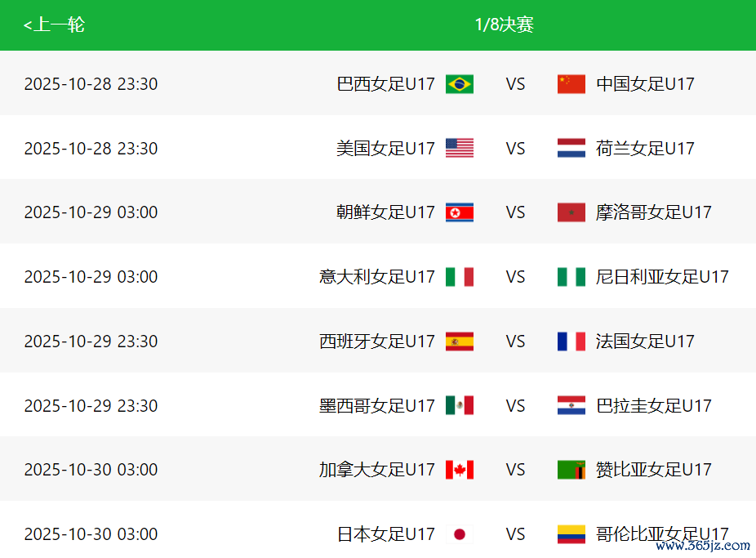756x558 pixels.
Task: Click the United States flag icon
Action: coord(459,148)
